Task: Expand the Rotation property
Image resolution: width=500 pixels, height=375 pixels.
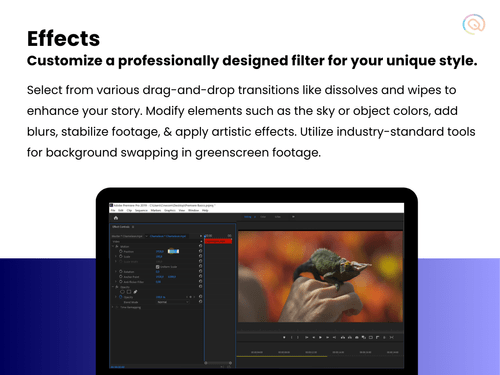Action: 116,271
